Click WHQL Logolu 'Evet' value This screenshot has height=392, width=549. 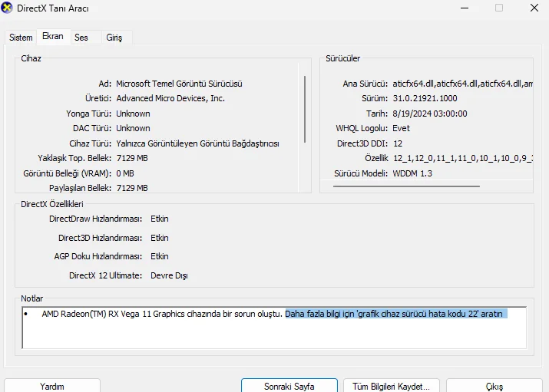(x=401, y=128)
